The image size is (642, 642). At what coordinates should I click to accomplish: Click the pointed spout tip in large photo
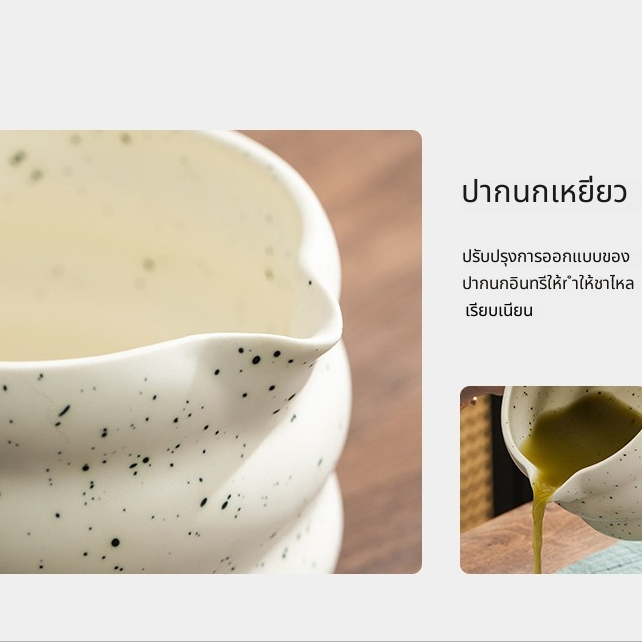[331, 332]
